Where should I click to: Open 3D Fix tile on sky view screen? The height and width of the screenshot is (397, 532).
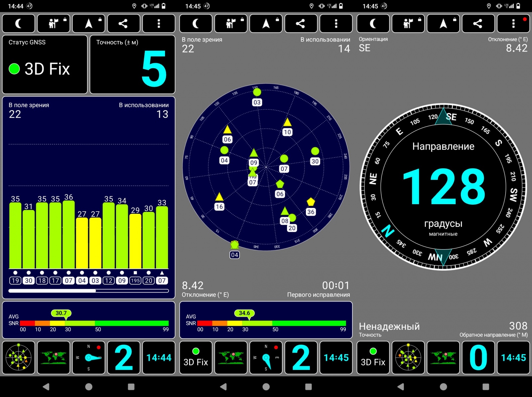click(196, 357)
